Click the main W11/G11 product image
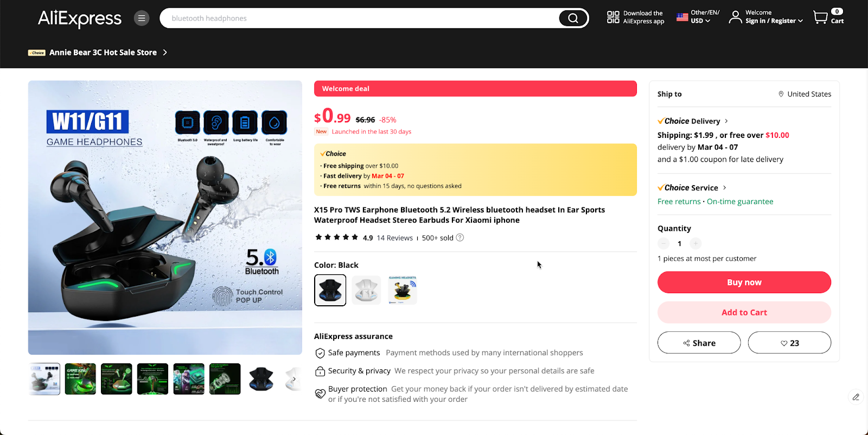Viewport: 868px width, 435px height. 165,218
